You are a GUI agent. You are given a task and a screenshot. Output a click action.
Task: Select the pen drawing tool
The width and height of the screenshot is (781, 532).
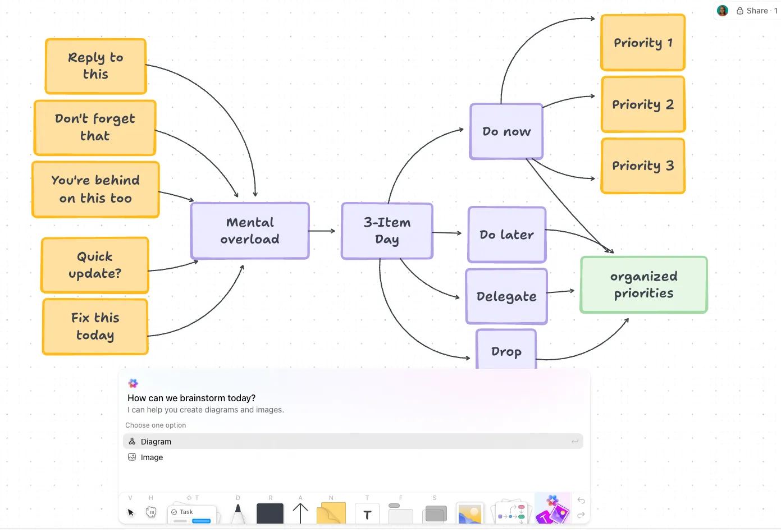(238, 513)
